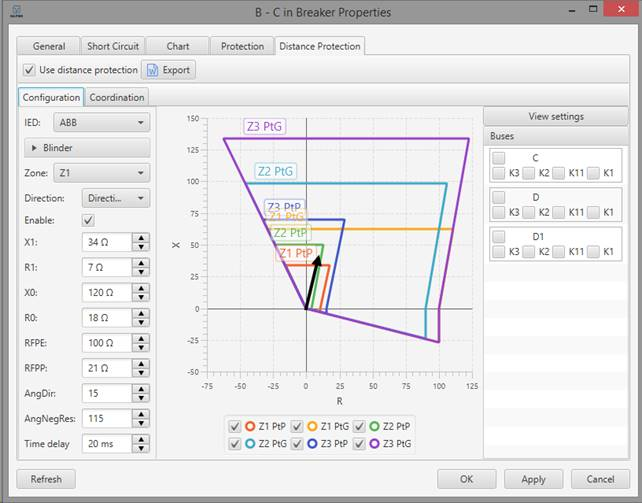Click the Z1 PtG orange legend circle

click(x=312, y=426)
